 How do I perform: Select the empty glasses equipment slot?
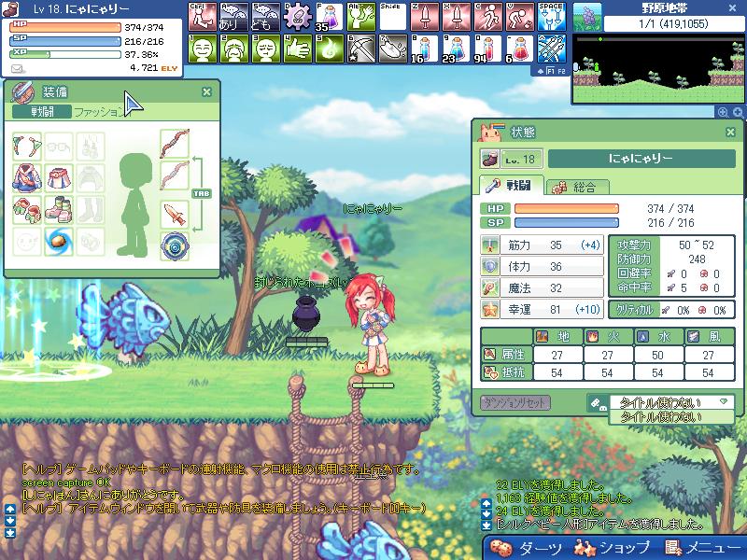point(59,146)
